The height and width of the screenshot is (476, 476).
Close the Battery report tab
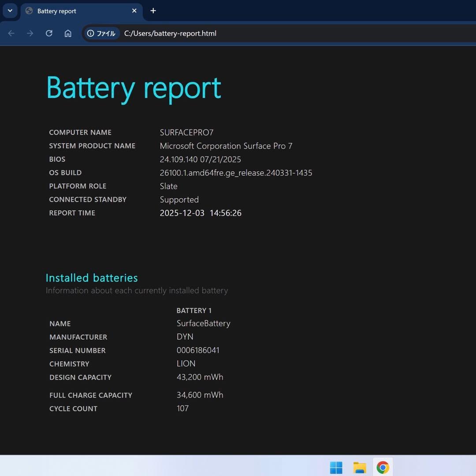tap(134, 11)
